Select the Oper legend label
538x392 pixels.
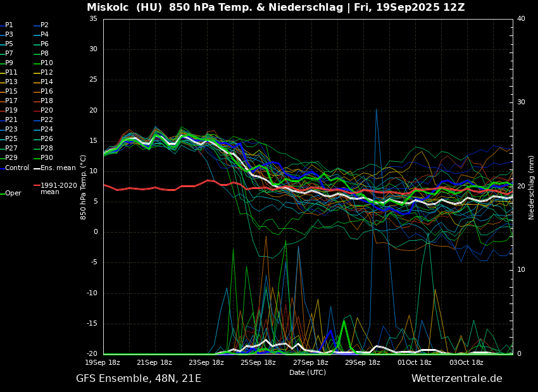click(x=13, y=193)
